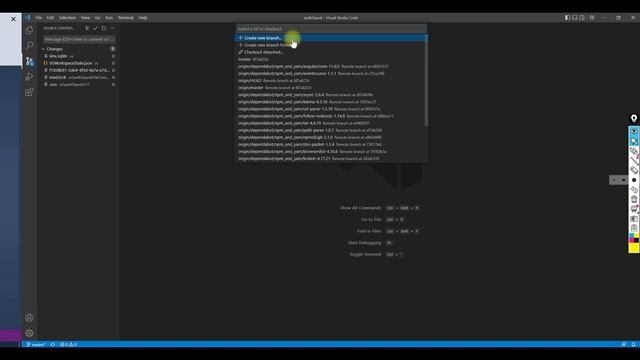Open the Selection menu
The width and height of the screenshot is (640, 360).
[x=67, y=18]
